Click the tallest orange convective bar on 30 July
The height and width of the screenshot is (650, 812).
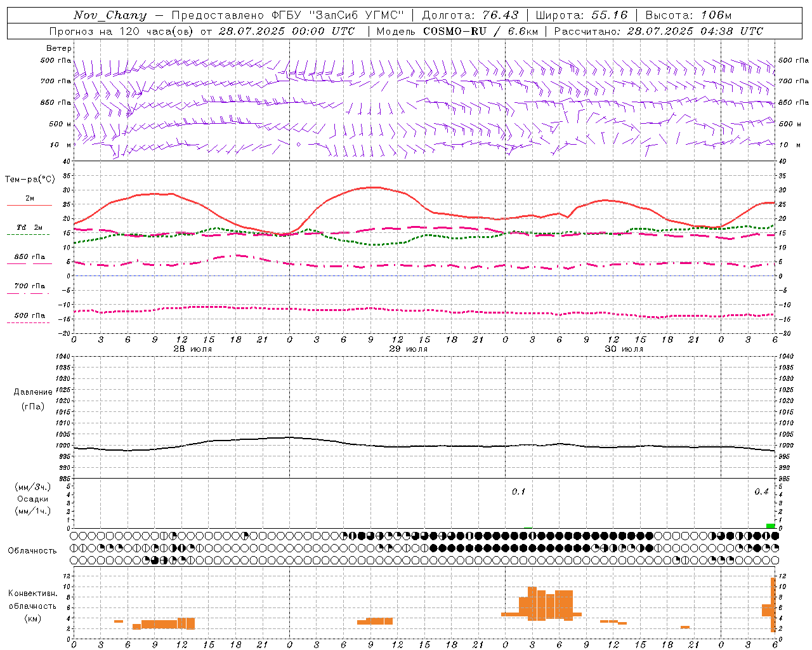point(532,604)
